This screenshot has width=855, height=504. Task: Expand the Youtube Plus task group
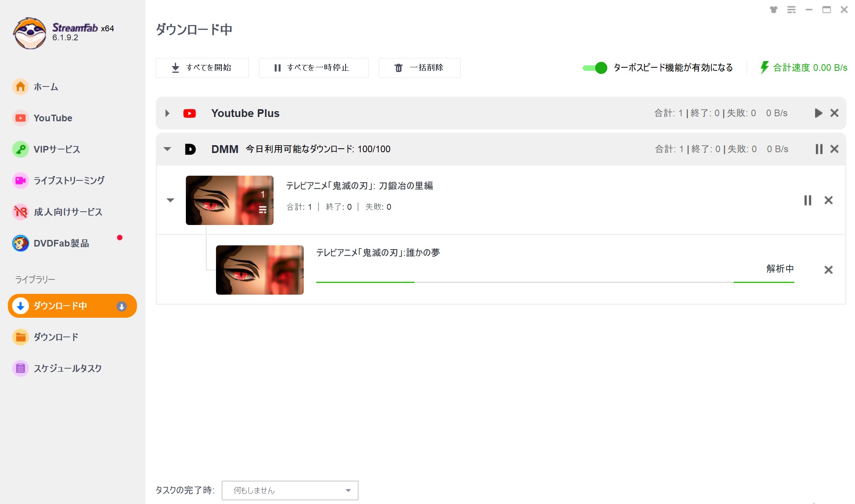pyautogui.click(x=167, y=113)
